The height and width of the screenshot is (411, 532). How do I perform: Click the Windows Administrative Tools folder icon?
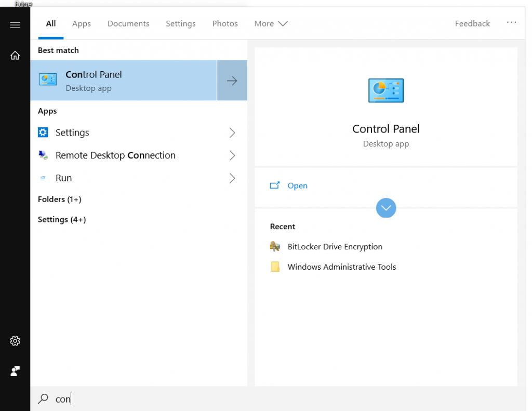(275, 267)
